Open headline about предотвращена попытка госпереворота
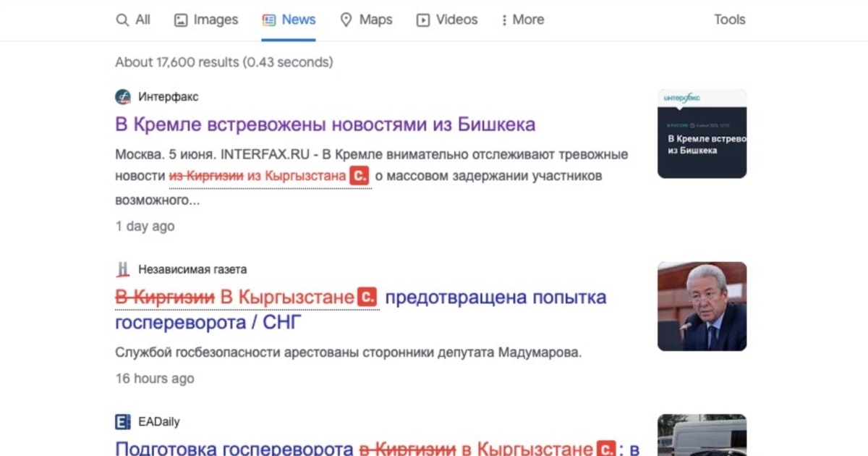The image size is (868, 456). click(x=361, y=309)
